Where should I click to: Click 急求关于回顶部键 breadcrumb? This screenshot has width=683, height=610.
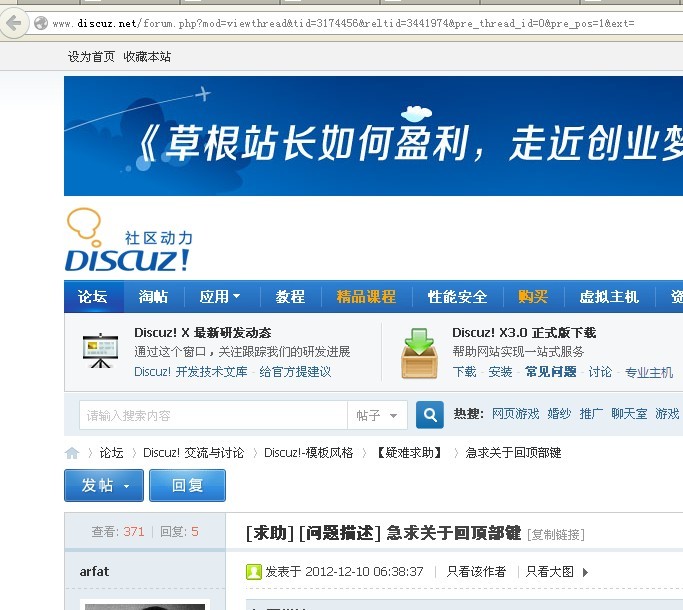513,453
